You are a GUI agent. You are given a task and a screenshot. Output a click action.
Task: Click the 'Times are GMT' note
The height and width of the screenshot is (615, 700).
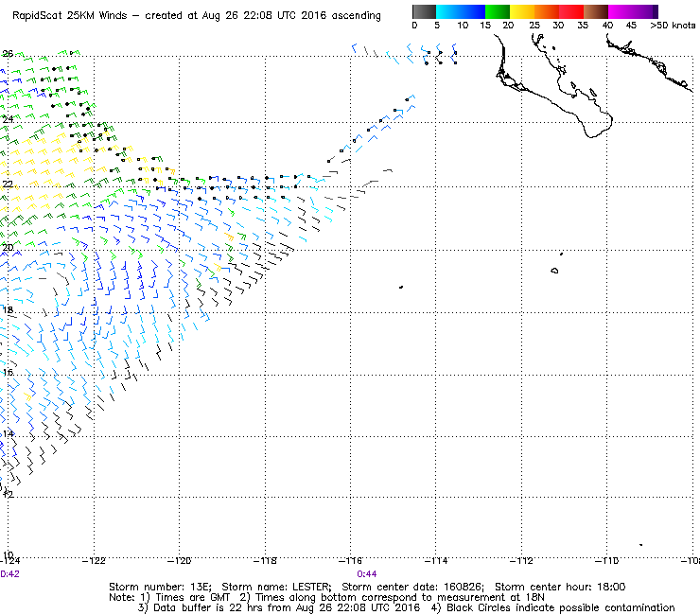(x=193, y=598)
